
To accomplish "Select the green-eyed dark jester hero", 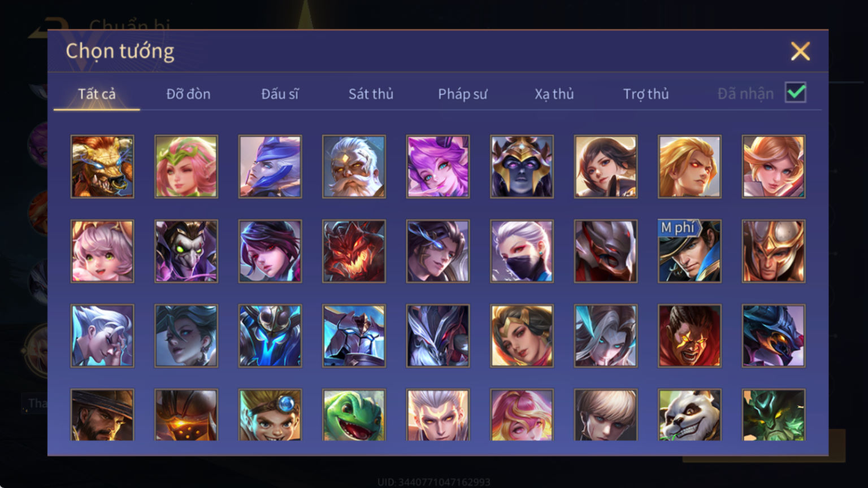I will point(186,251).
